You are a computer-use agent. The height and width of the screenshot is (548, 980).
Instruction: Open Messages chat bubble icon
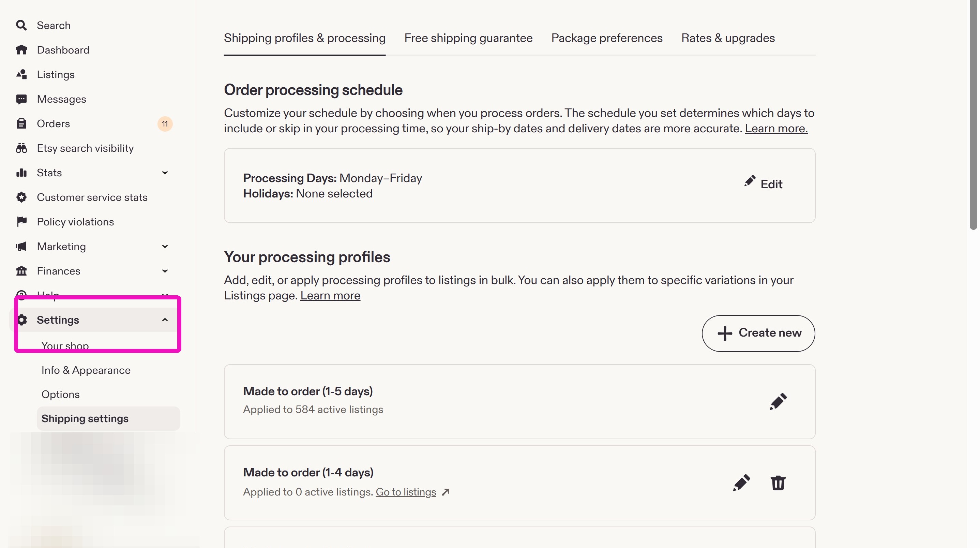pos(21,99)
